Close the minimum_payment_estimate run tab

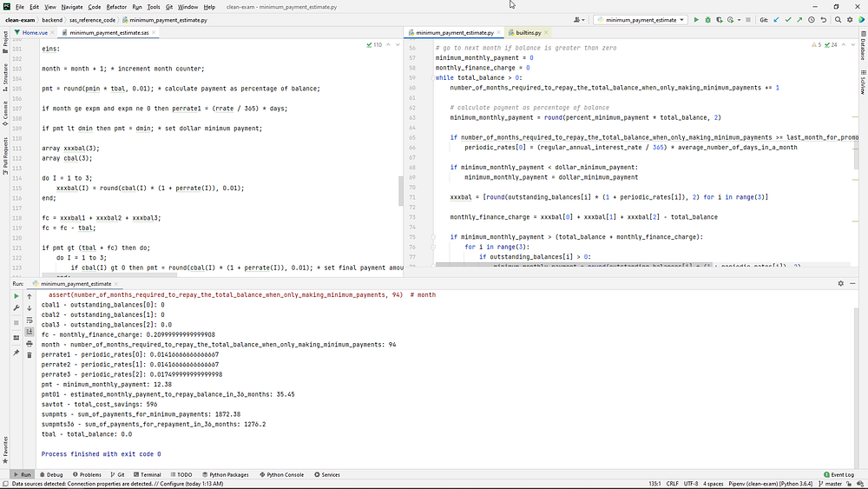pos(116,284)
